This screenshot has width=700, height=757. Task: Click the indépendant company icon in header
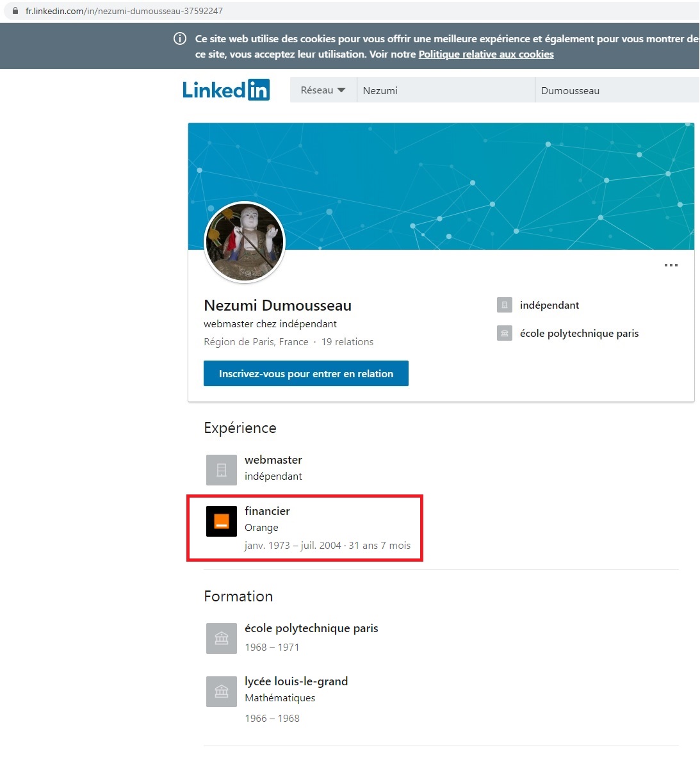[505, 305]
